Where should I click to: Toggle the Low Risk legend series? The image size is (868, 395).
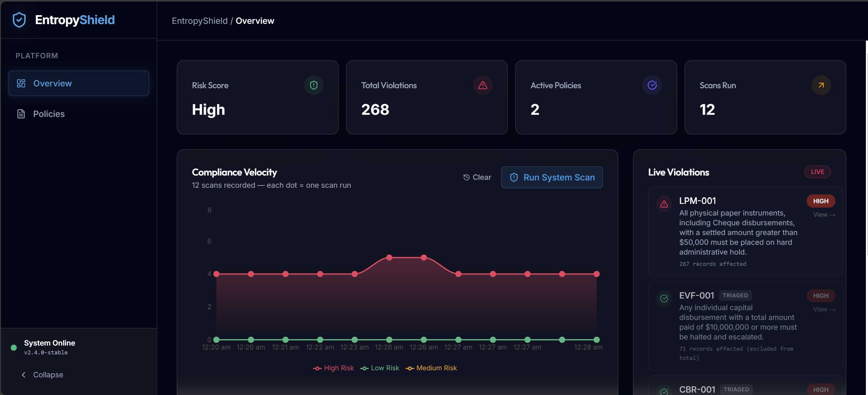point(379,368)
